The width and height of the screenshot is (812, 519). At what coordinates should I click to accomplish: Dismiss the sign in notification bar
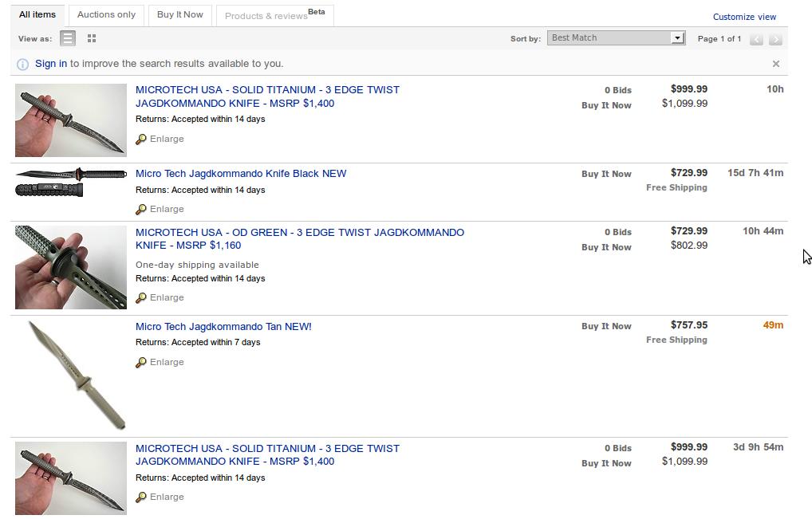click(x=776, y=64)
